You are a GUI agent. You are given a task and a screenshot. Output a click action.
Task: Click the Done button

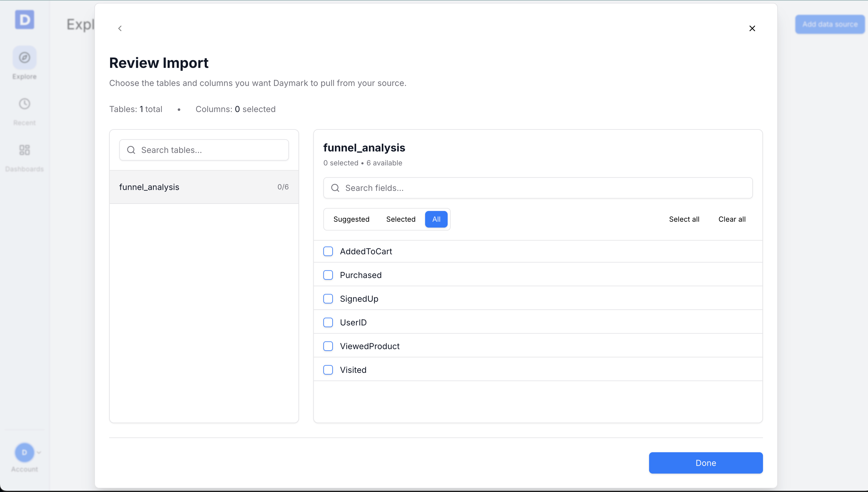pos(706,463)
